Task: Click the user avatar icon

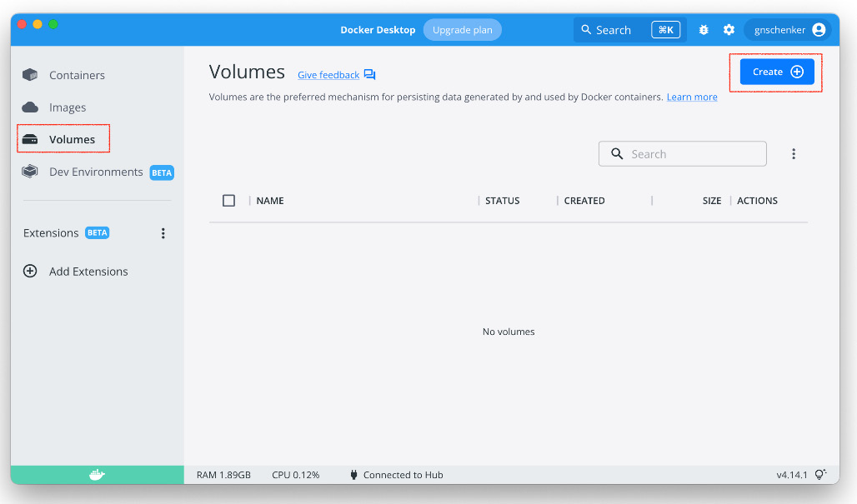Action: [x=819, y=30]
